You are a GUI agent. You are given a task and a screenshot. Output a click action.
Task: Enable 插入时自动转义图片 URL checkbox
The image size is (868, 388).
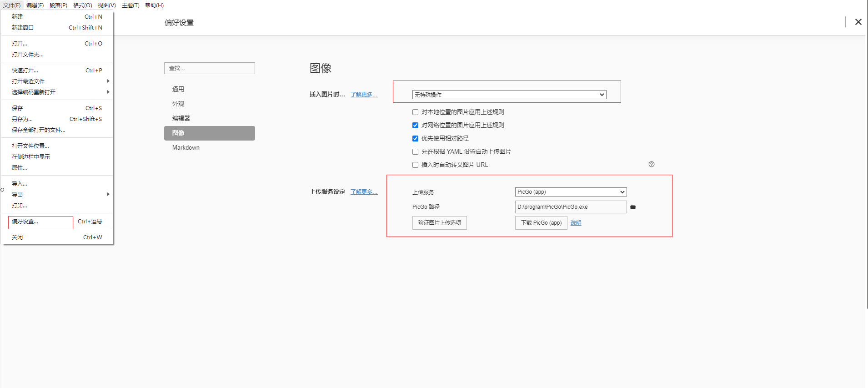[x=415, y=165]
